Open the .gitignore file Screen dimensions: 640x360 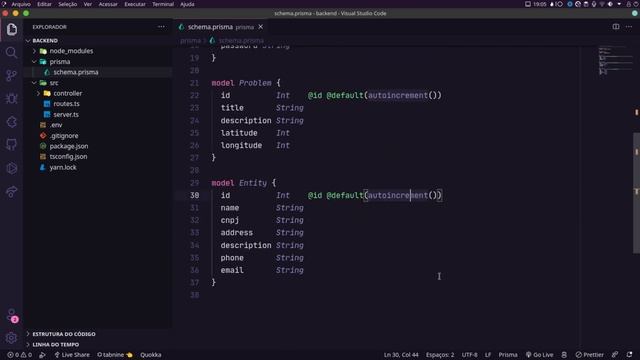pos(98,136)
